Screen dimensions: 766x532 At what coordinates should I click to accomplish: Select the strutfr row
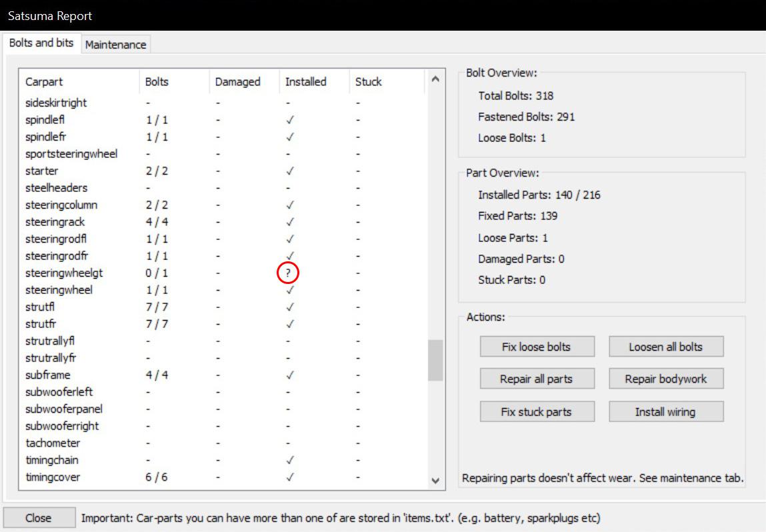pos(223,324)
